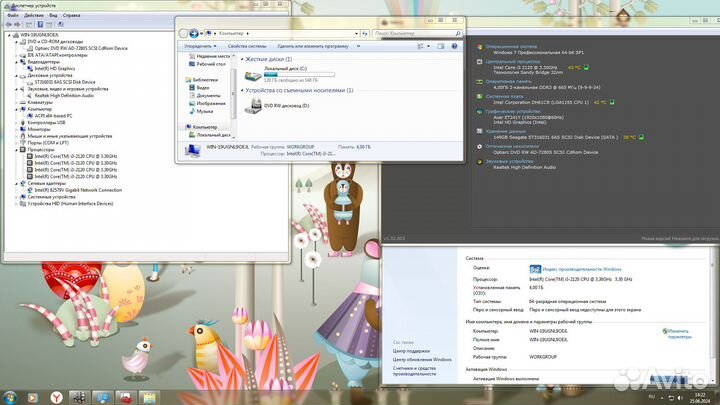Open the Справка menu in Device Manager
This screenshot has width=720, height=405.
[71, 15]
